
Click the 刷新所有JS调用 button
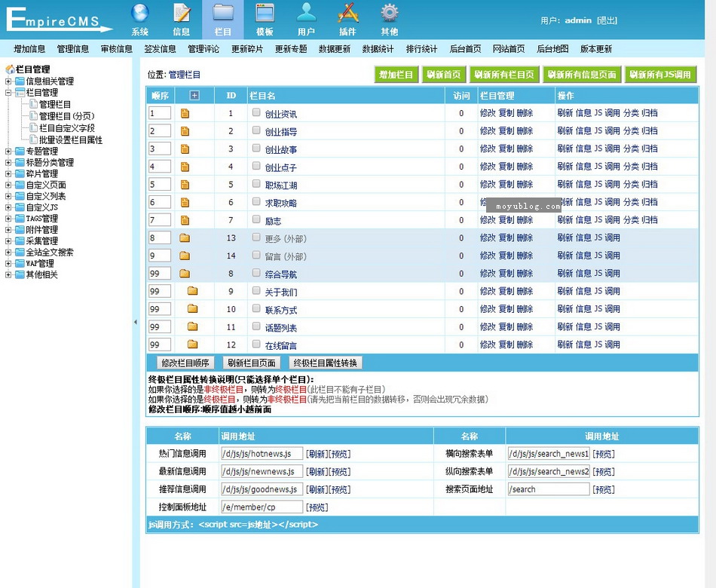click(660, 75)
